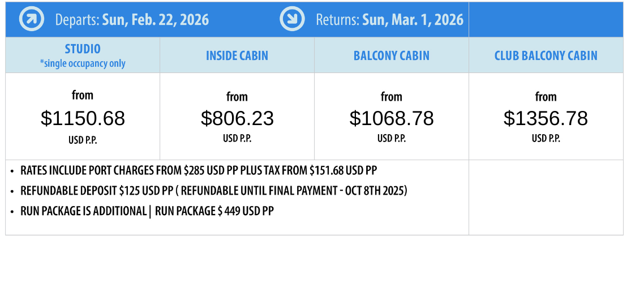The image size is (644, 283).
Task: Choose the $1068.78 balcony cabin price
Action: click(392, 118)
